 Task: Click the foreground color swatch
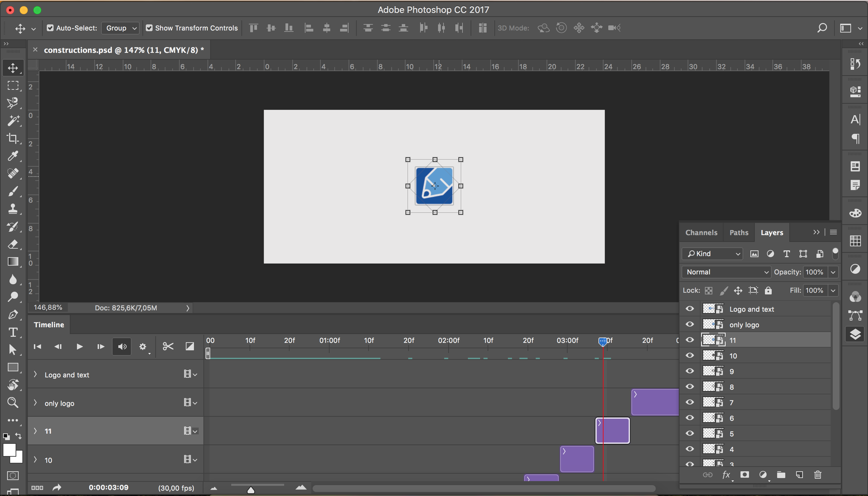[x=9, y=450]
